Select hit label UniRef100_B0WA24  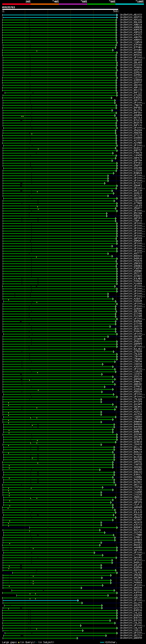(x=131, y=173)
